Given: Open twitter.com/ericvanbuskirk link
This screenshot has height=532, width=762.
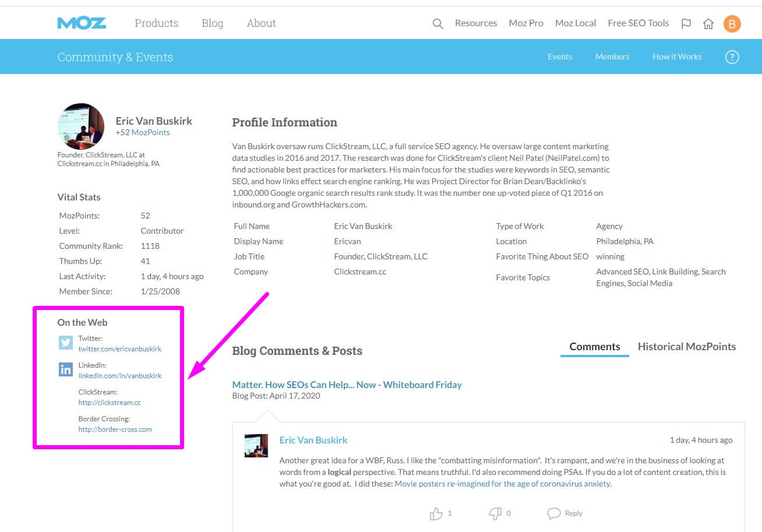Looking at the screenshot, I should (x=120, y=349).
